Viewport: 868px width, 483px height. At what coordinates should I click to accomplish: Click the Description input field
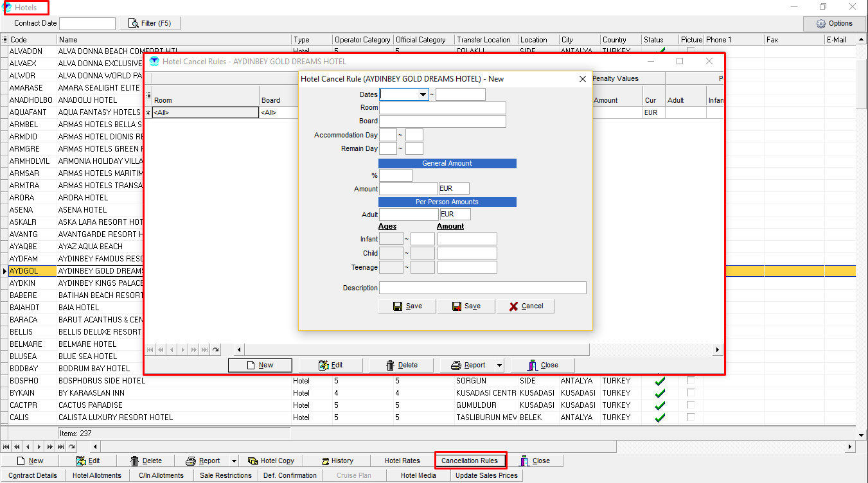pyautogui.click(x=482, y=288)
